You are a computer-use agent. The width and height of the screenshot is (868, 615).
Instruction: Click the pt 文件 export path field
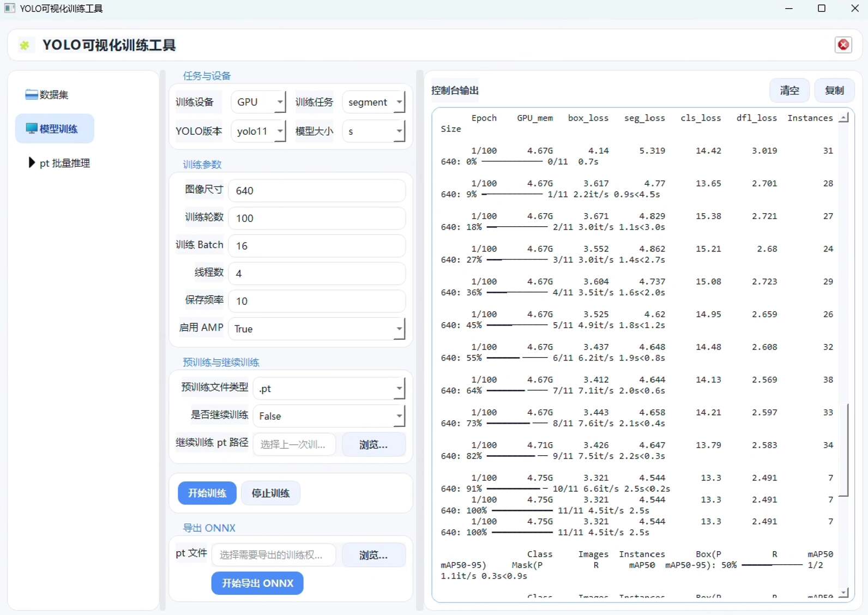tap(274, 555)
